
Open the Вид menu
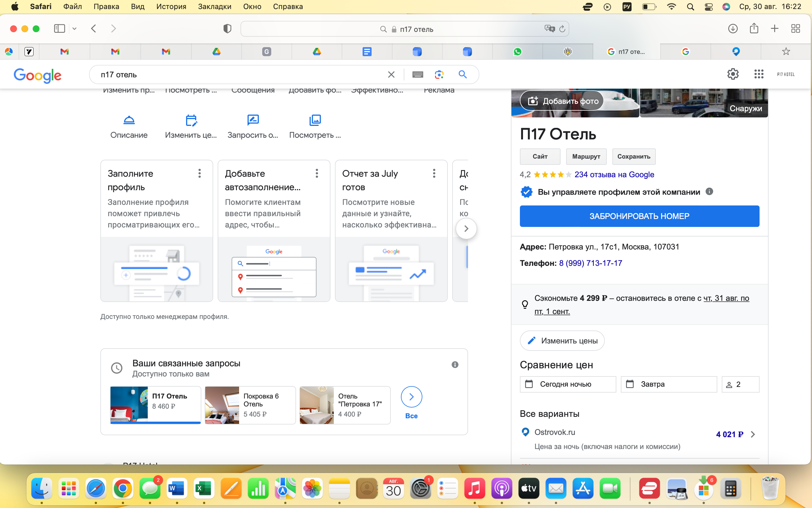tap(138, 6)
